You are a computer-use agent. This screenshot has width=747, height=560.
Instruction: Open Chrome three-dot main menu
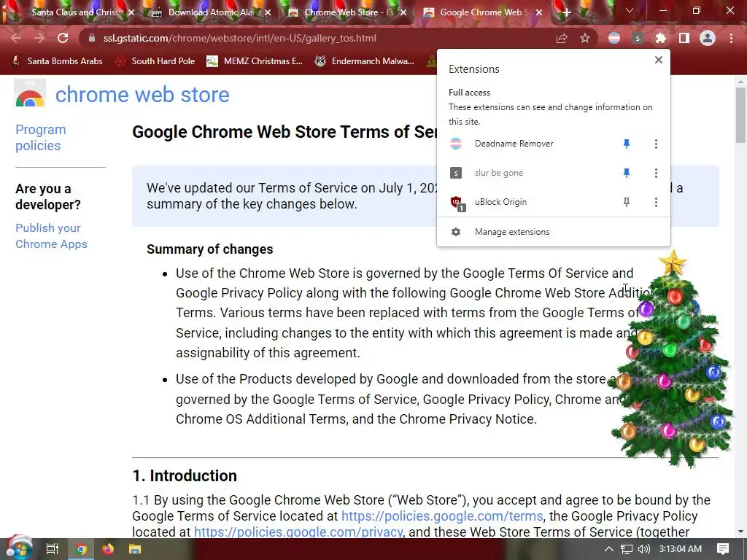pyautogui.click(x=731, y=38)
